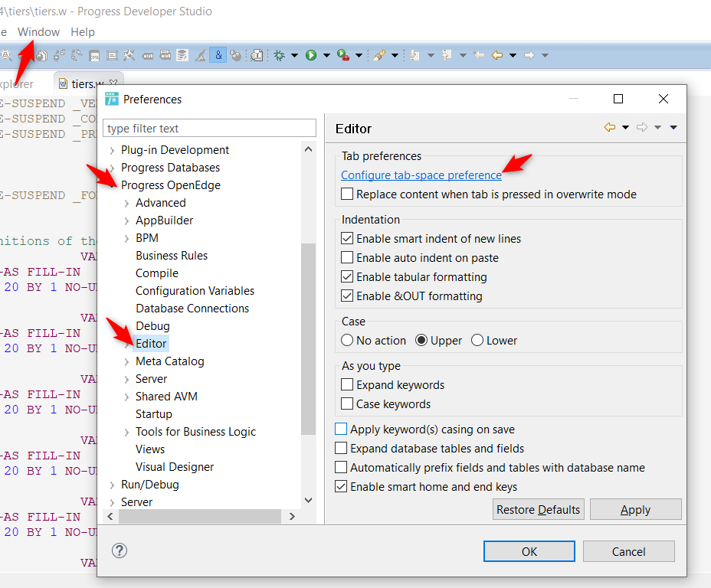
Task: Click the Restore Defaults button
Action: click(539, 510)
